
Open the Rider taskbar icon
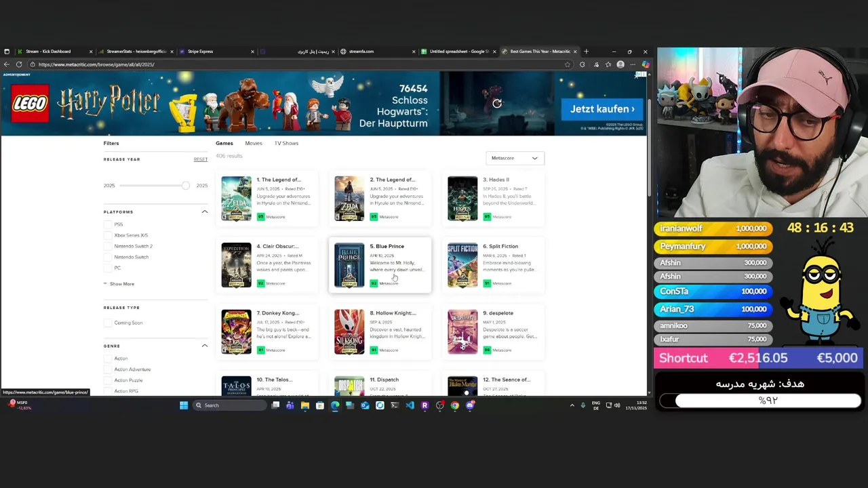[425, 405]
